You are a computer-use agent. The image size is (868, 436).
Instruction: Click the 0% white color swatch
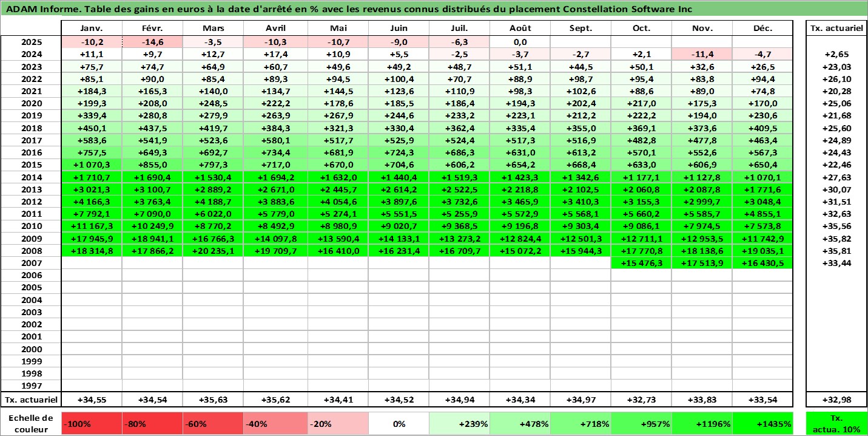(399, 423)
